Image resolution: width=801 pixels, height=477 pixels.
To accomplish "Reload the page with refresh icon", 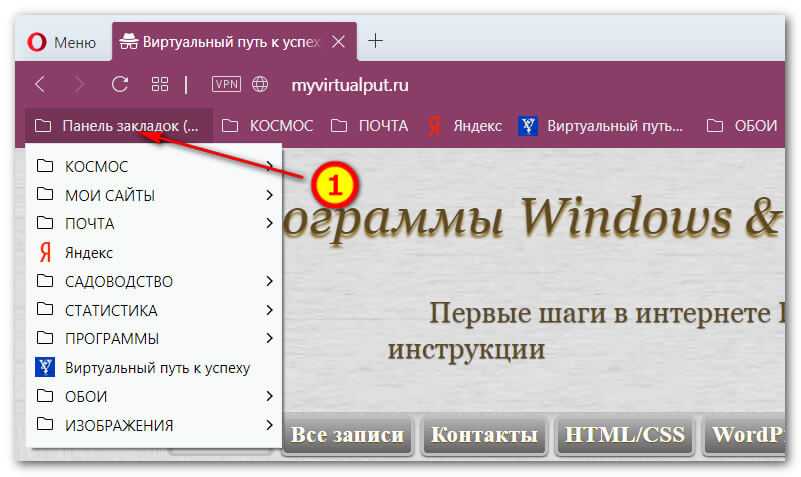I will click(120, 85).
